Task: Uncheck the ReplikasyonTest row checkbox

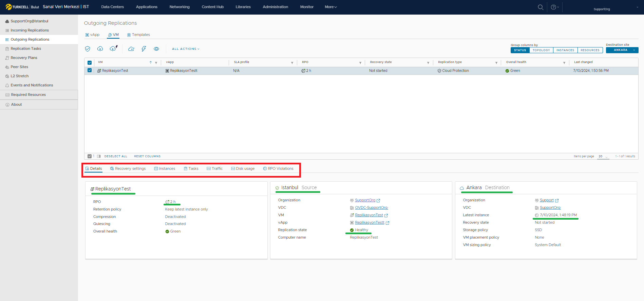Action: click(x=90, y=71)
